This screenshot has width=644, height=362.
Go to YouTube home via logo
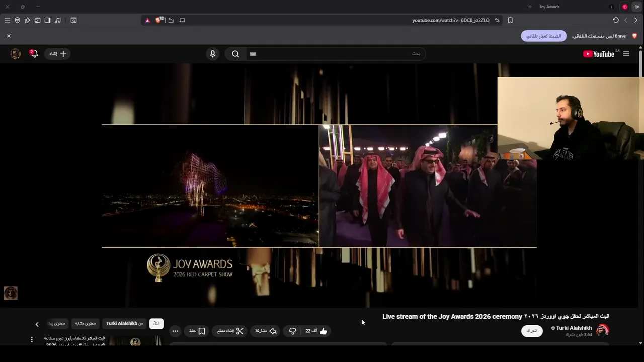[x=599, y=54]
